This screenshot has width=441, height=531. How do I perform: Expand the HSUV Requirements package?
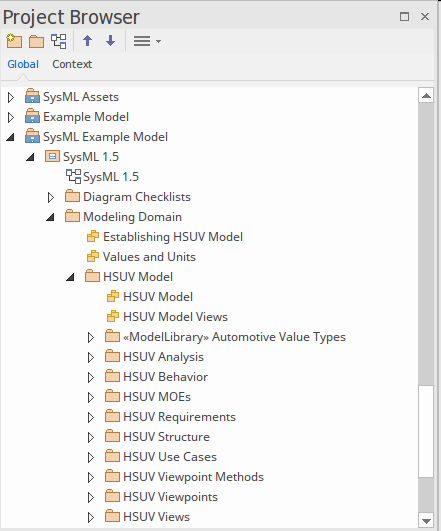pos(91,417)
